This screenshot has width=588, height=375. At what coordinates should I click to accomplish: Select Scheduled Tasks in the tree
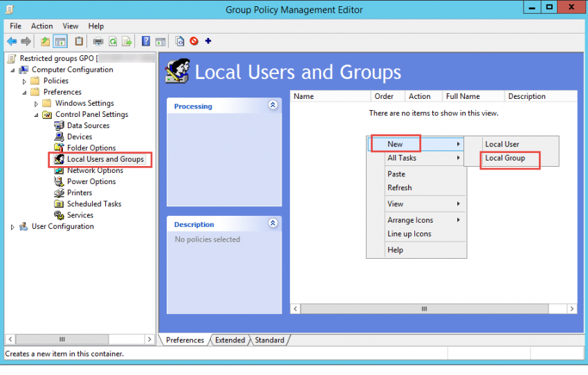(x=93, y=204)
